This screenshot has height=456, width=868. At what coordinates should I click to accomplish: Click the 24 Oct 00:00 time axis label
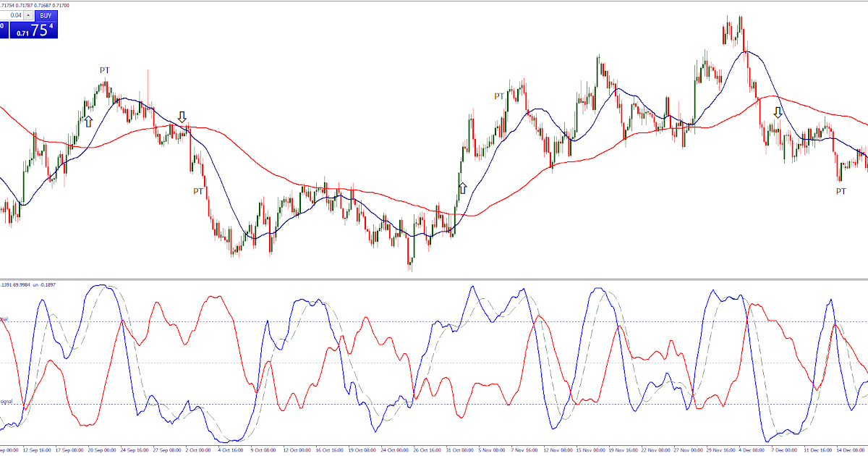(x=395, y=450)
